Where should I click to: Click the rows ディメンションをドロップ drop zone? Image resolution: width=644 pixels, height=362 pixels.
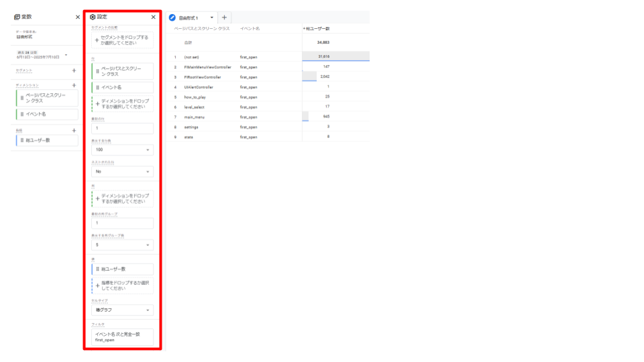point(122,104)
